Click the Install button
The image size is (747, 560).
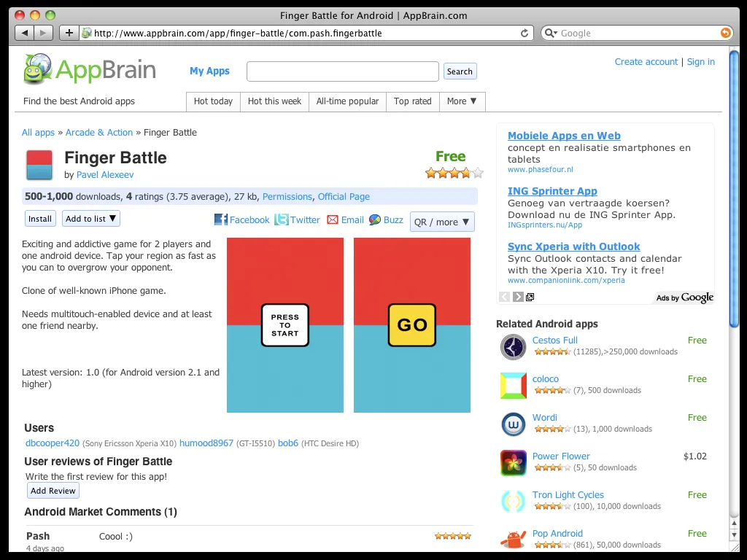point(40,219)
